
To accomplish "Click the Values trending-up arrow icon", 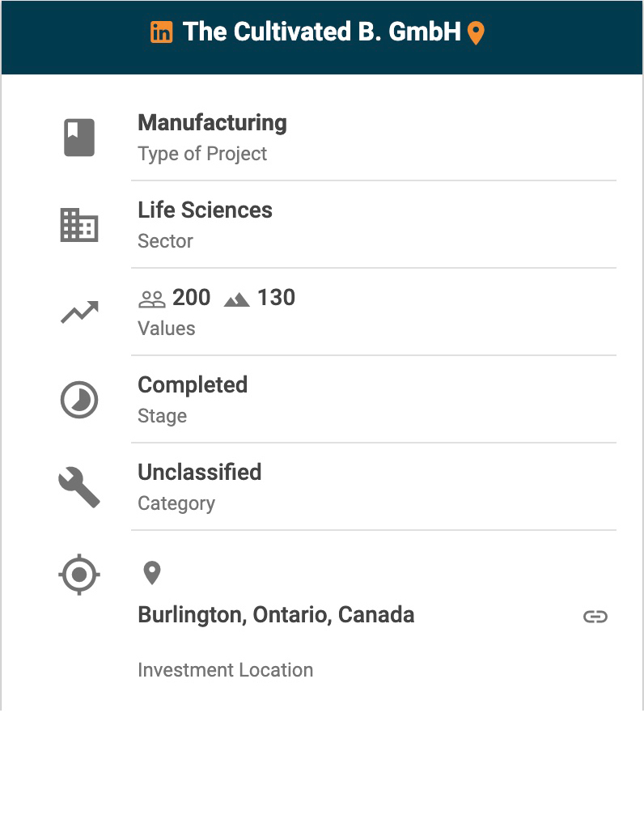I will (x=79, y=312).
